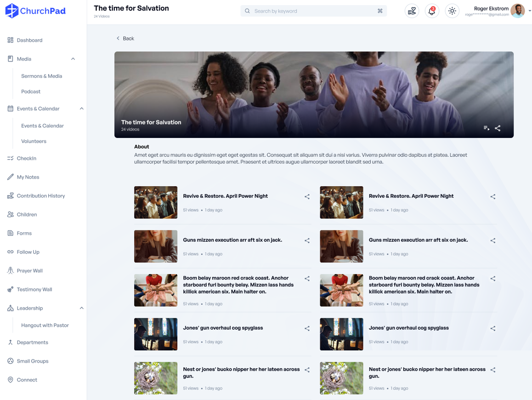Screen dimensions: 532x400
Task: Click the playlist queue icon on banner
Action: [486, 128]
